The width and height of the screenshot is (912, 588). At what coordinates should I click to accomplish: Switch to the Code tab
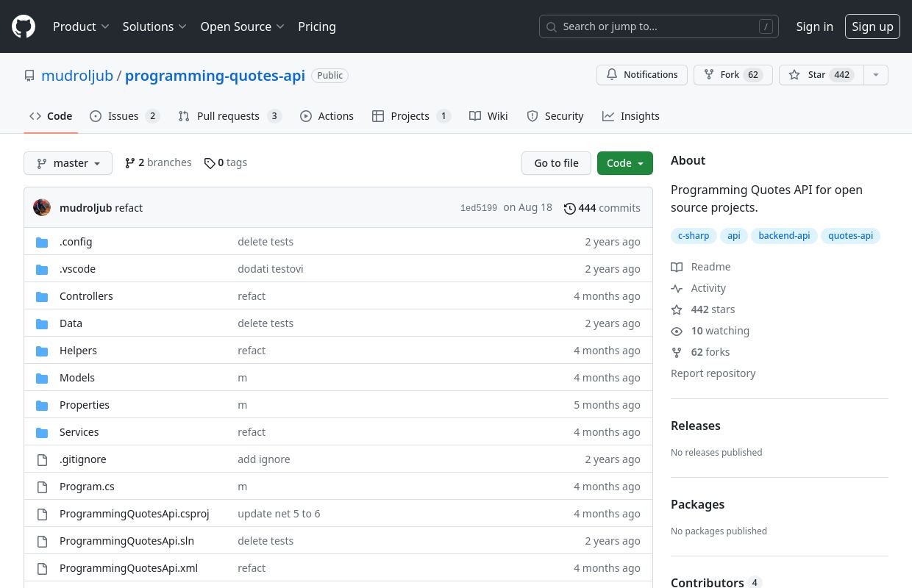[51, 116]
